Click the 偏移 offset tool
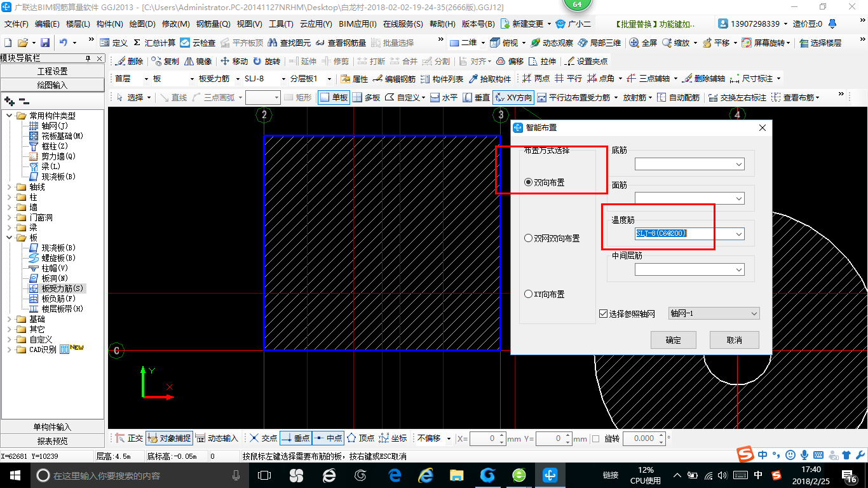 pos(510,62)
